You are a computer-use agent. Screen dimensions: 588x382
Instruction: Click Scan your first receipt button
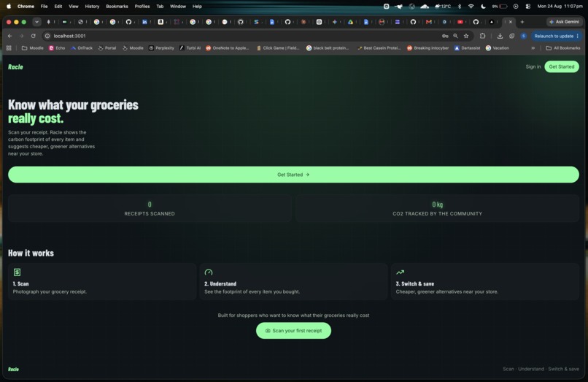pyautogui.click(x=293, y=331)
